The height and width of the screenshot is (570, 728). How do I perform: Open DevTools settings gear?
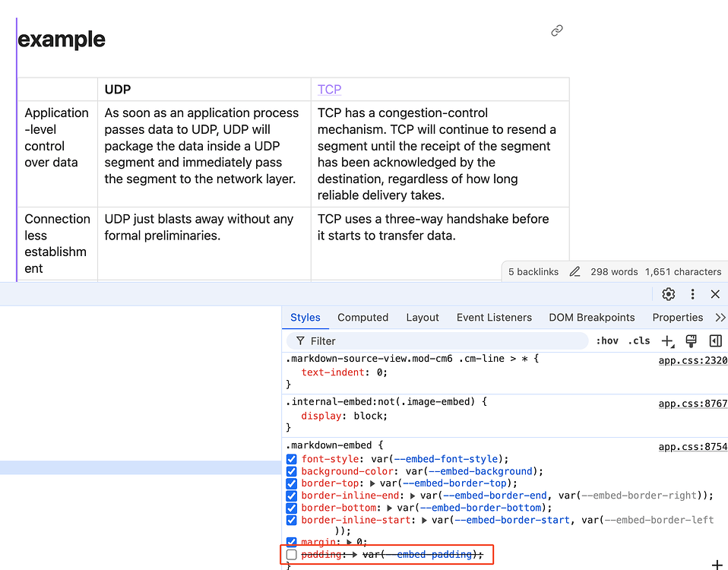[668, 294]
